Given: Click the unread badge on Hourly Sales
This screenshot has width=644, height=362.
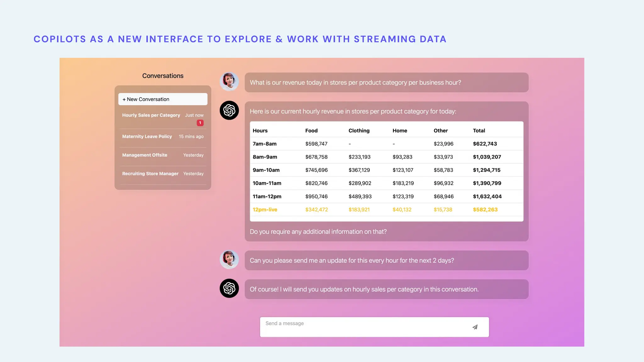Looking at the screenshot, I should [200, 123].
